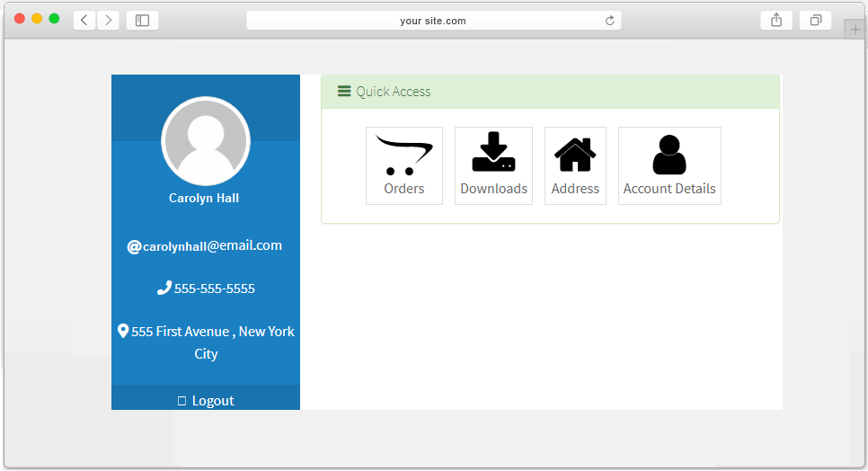This screenshot has height=471, width=868.
Task: Select the Carolyn Hall name text
Action: click(204, 198)
